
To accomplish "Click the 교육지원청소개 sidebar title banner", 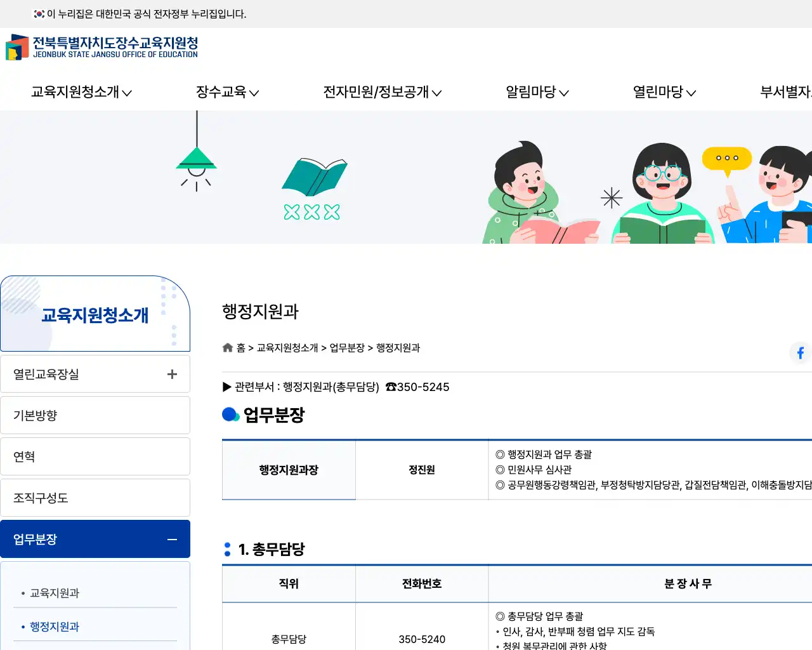I will click(x=95, y=314).
